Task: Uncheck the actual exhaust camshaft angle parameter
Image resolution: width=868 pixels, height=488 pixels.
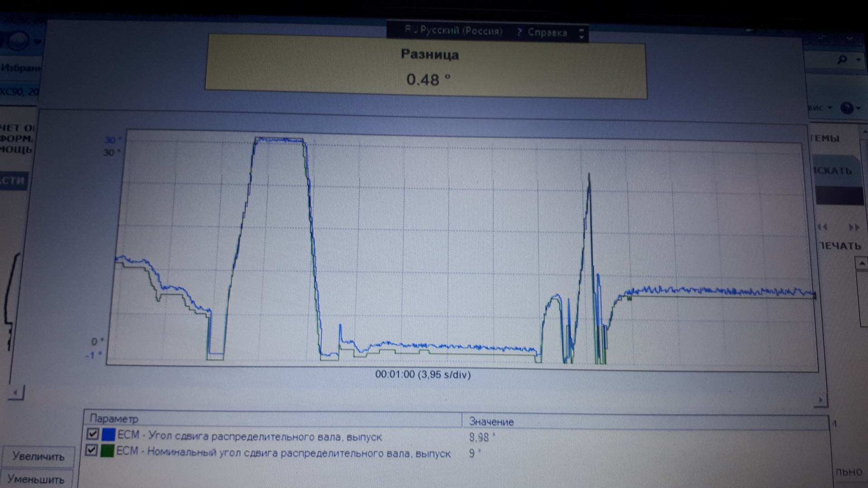Action: click(x=92, y=434)
